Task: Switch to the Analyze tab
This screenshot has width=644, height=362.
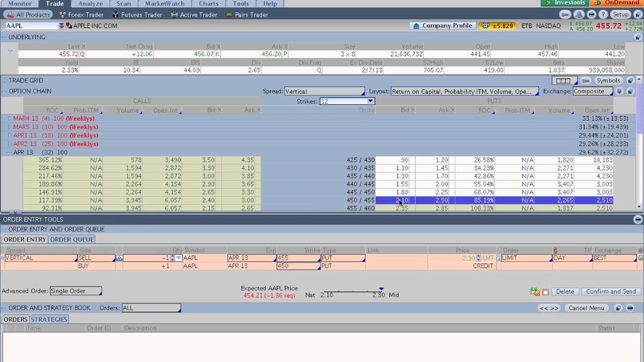Action: tap(91, 4)
